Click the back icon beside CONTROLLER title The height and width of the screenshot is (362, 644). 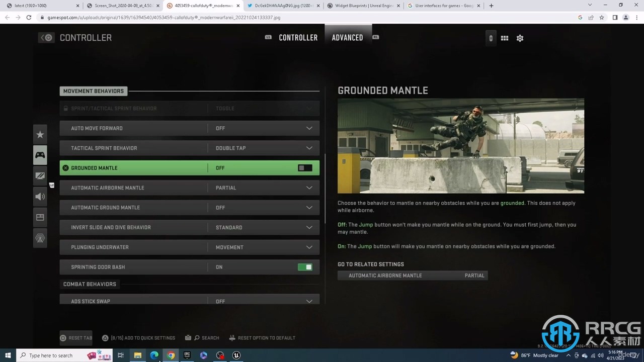46,38
